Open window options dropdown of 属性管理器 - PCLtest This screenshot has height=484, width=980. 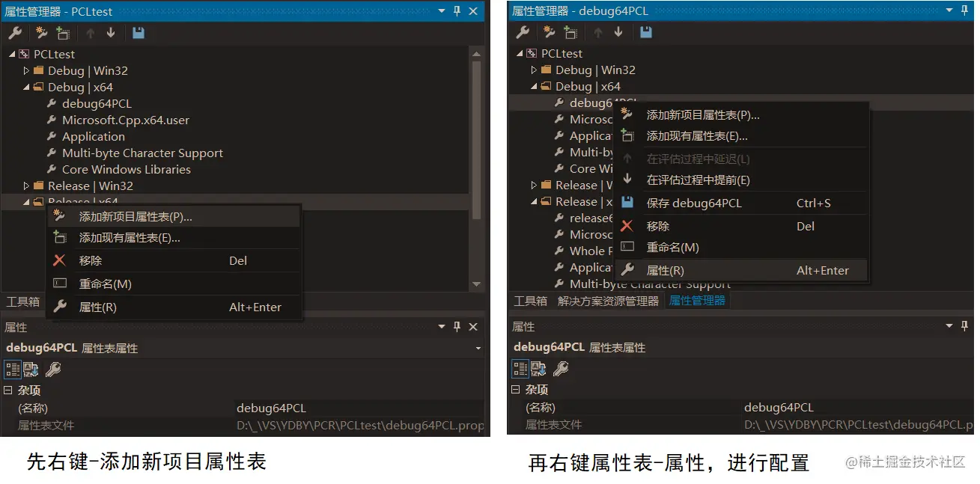pyautogui.click(x=440, y=11)
